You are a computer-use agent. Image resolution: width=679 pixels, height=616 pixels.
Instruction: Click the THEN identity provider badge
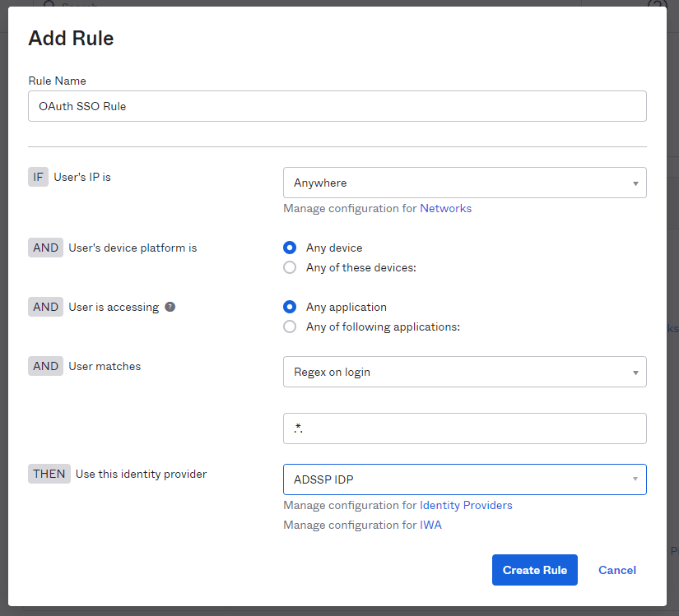pyautogui.click(x=49, y=474)
